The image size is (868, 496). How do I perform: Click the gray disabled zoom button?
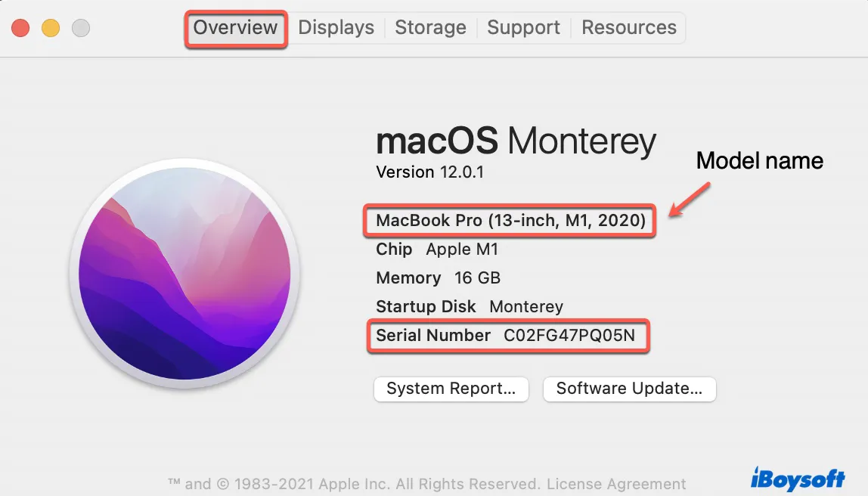point(80,29)
